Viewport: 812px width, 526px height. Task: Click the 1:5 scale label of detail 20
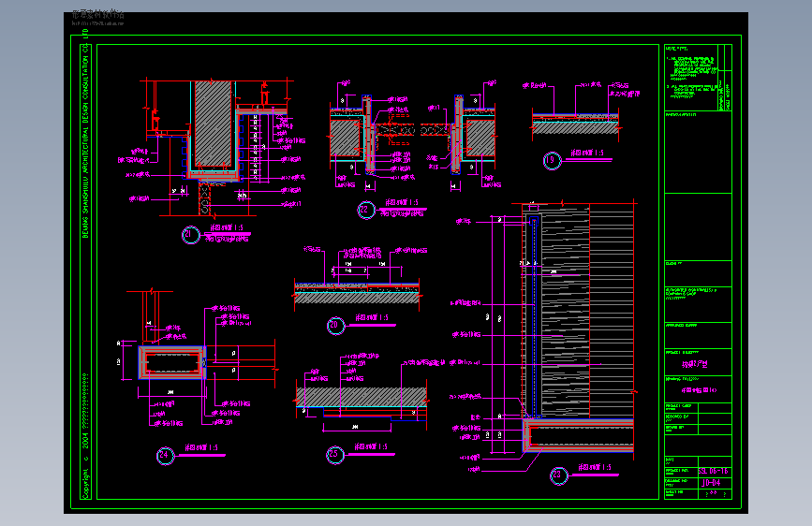click(372, 317)
